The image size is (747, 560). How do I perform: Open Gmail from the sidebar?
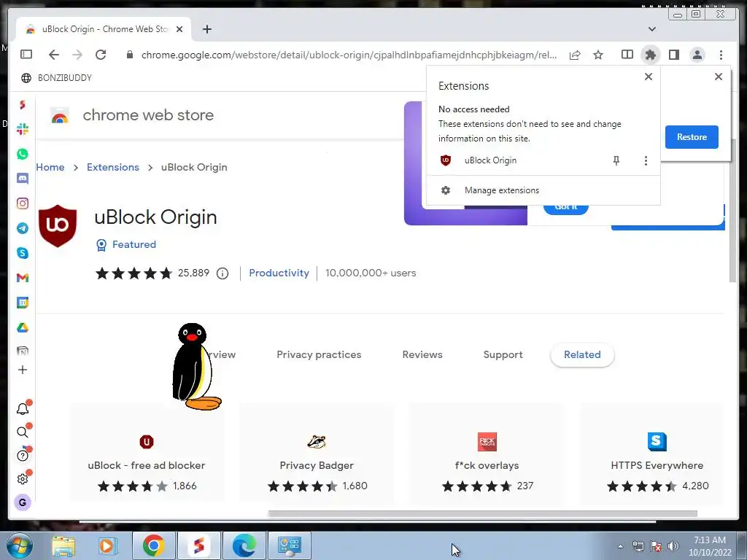23,278
